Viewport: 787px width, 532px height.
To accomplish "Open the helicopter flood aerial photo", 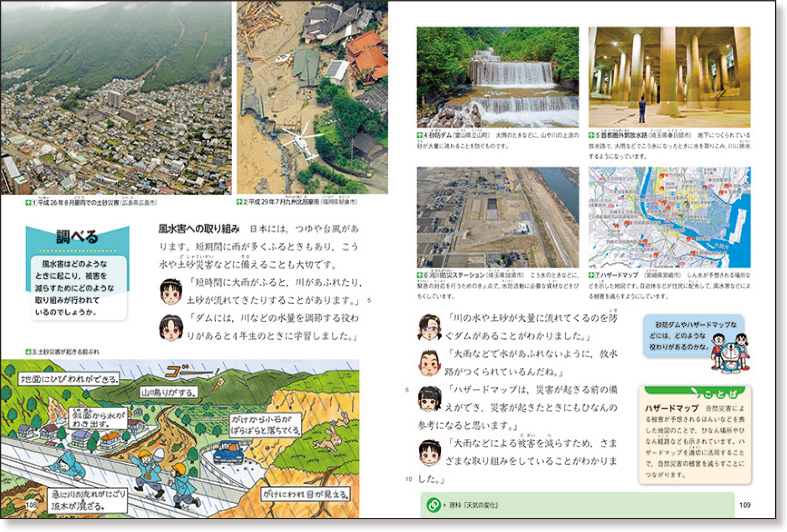I will coord(312,97).
